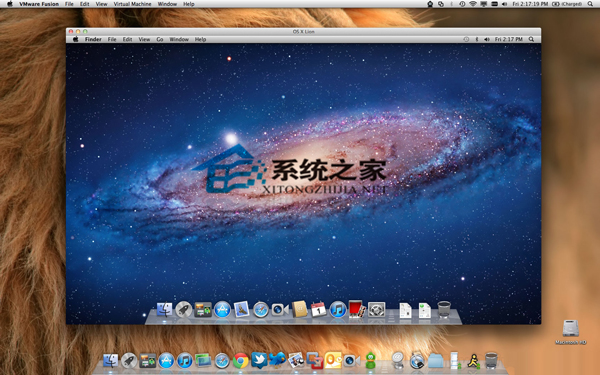The image size is (600, 375).
Task: Open VMware Fusion View menu
Action: coord(101,4)
